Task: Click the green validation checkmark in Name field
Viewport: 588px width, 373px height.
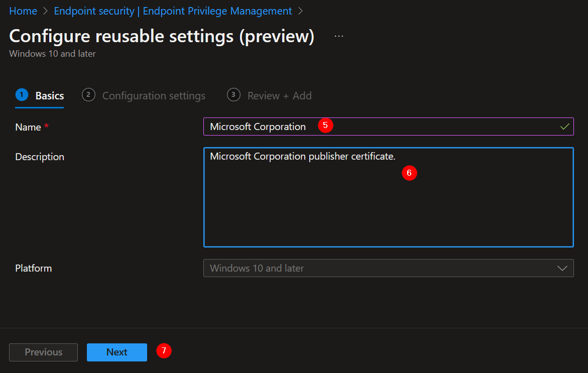Action: [565, 126]
